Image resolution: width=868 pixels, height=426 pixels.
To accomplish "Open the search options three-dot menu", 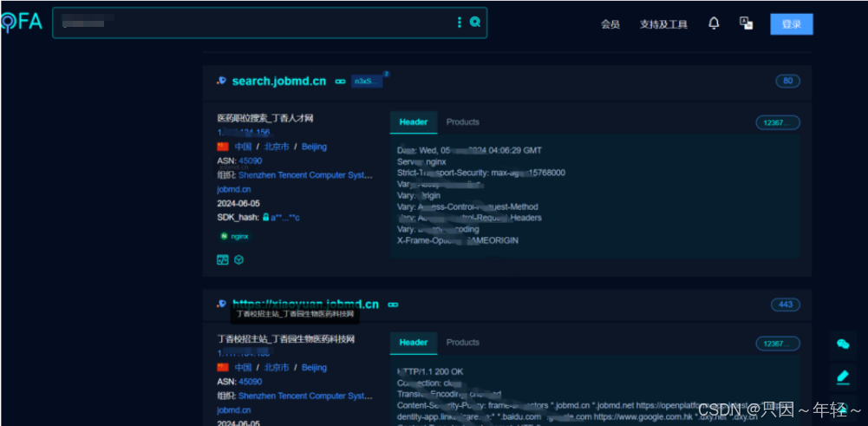I will (x=459, y=23).
